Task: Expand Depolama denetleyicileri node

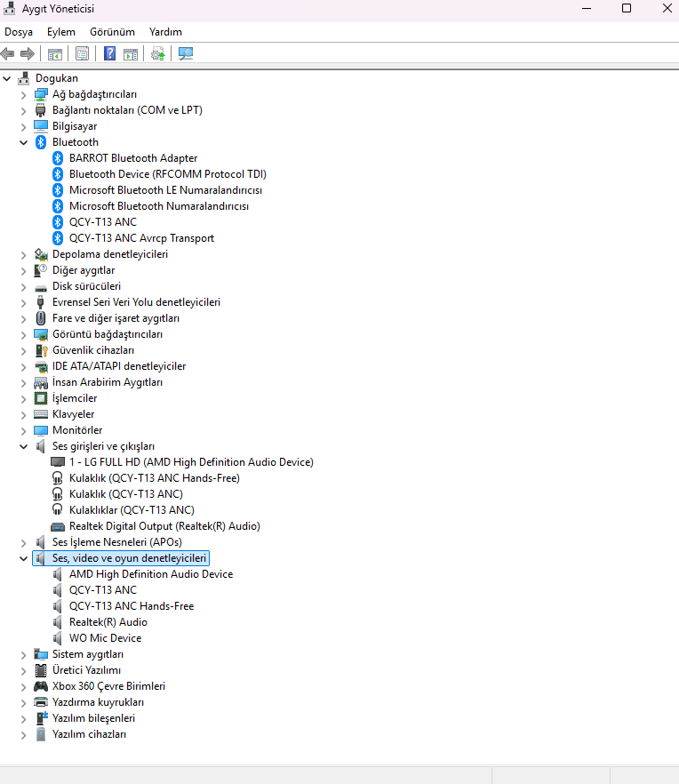Action: click(x=23, y=255)
